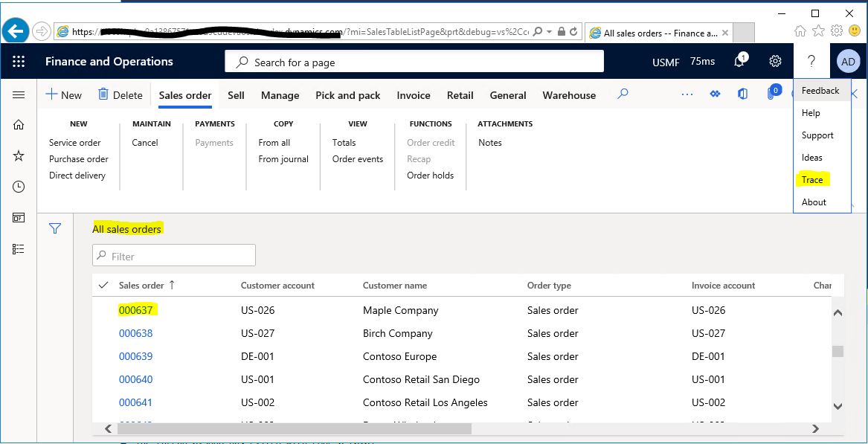Click the Filter input box
Screen dimensions: 868x444
coord(174,256)
